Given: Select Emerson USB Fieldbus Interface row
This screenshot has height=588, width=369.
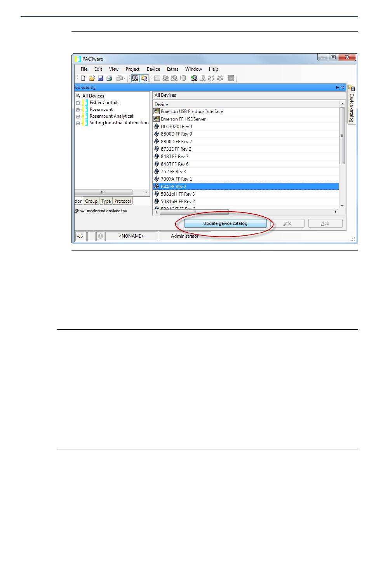Looking at the screenshot, I should [x=246, y=111].
